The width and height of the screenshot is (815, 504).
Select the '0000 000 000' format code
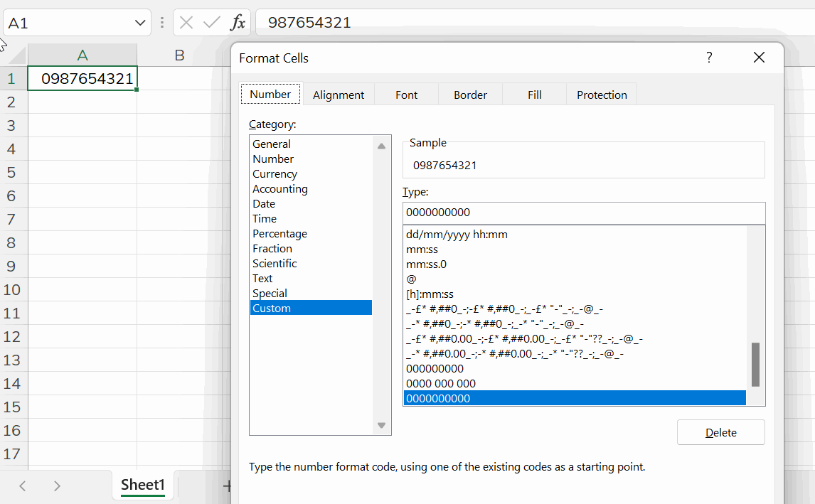441,384
